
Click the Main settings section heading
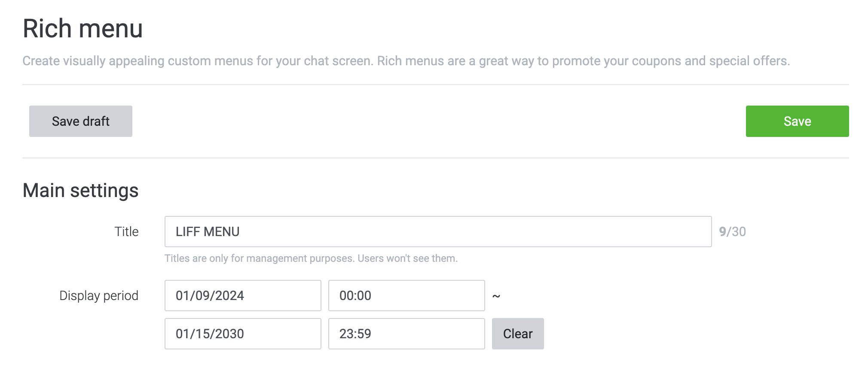(80, 190)
